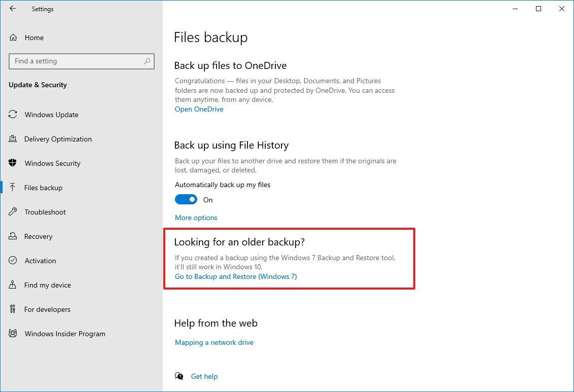Click the Find my device icon
This screenshot has width=574, height=392.
click(13, 285)
